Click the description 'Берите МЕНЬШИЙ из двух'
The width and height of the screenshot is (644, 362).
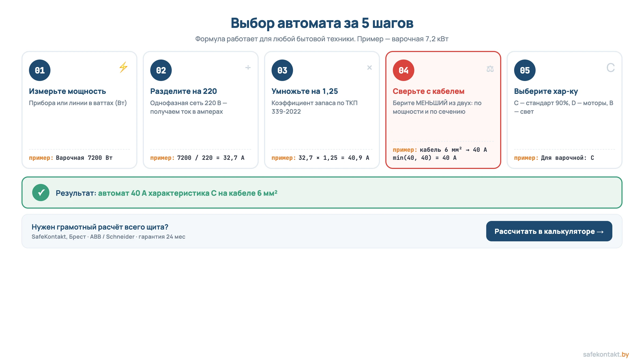click(x=437, y=107)
